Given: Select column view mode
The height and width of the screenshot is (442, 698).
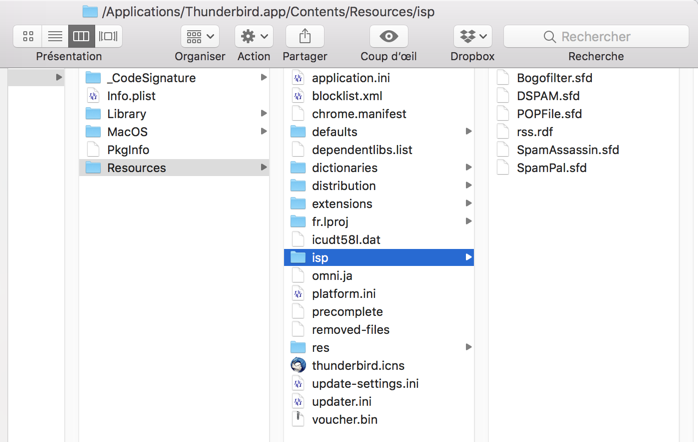Looking at the screenshot, I should click(x=82, y=36).
